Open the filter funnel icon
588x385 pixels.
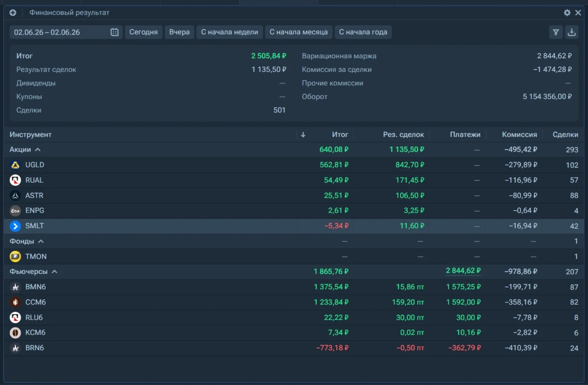[x=556, y=32]
